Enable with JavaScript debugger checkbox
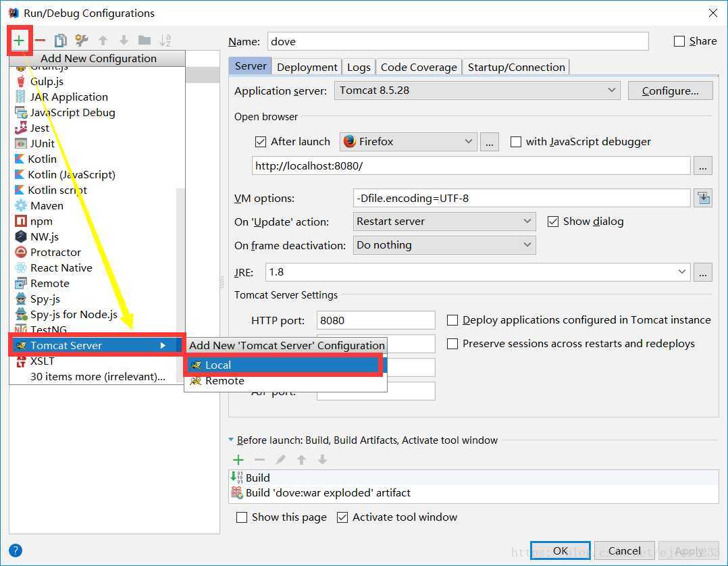 pos(516,142)
